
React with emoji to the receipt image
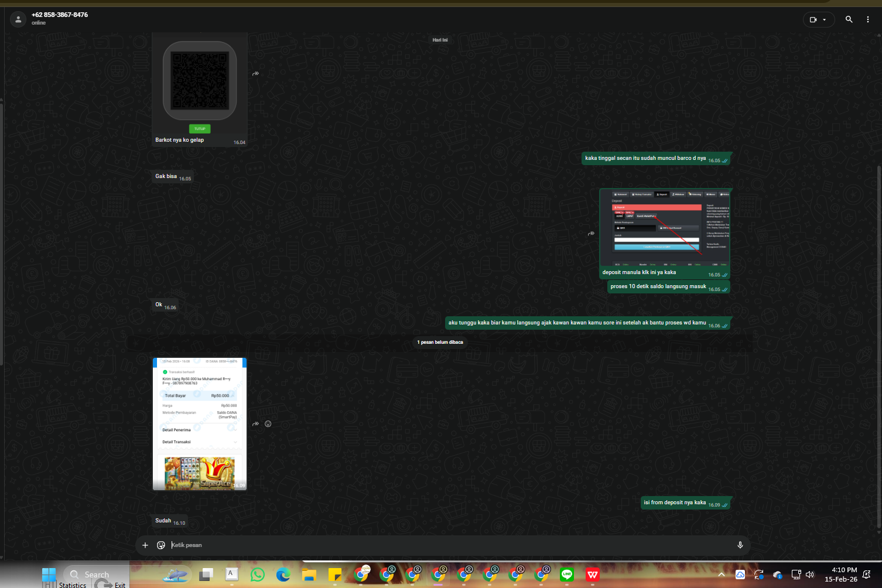268,423
